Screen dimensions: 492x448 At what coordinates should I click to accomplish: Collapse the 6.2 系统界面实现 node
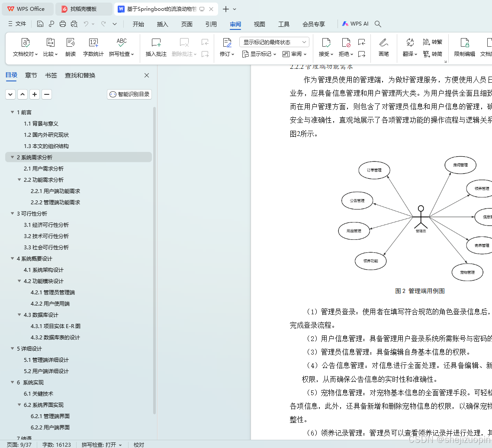(x=19, y=405)
